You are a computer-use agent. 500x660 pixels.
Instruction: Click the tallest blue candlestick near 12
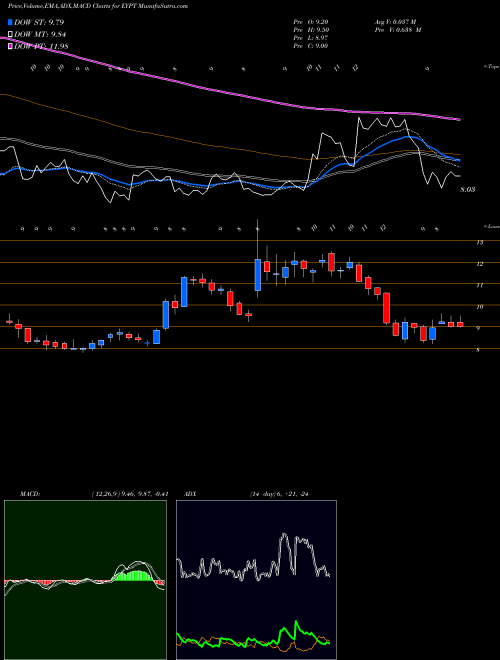[x=258, y=275]
